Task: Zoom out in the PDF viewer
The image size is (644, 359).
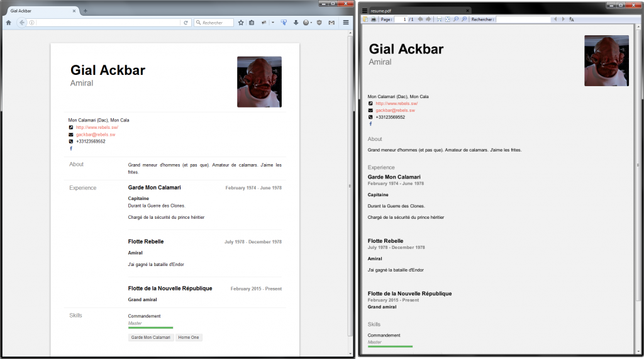Action: pos(456,19)
